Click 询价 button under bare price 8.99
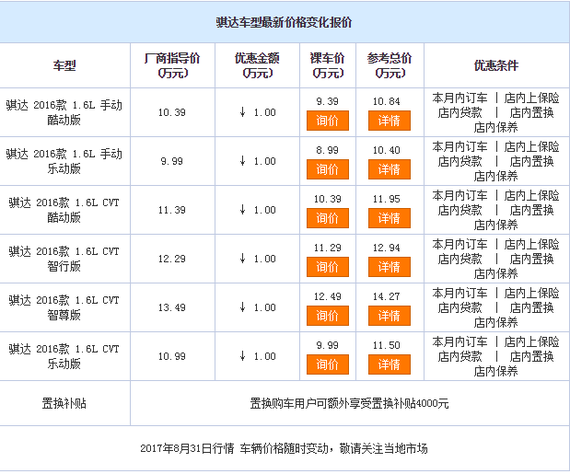 328,169
